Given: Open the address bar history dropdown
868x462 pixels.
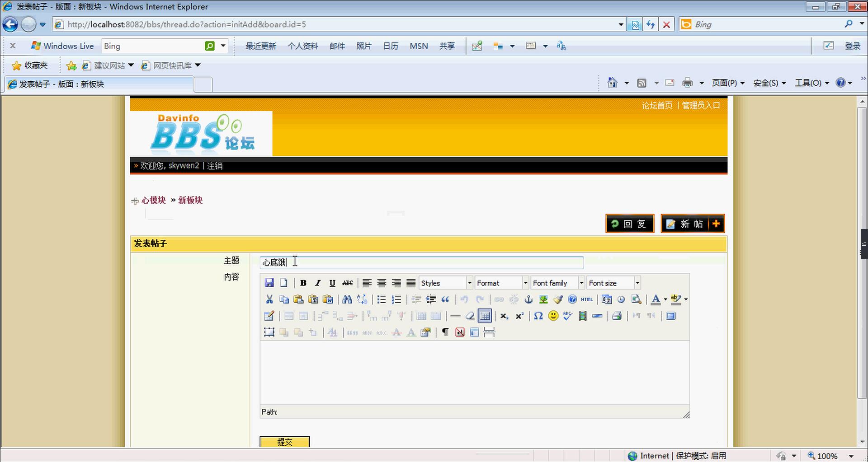Looking at the screenshot, I should (x=621, y=24).
